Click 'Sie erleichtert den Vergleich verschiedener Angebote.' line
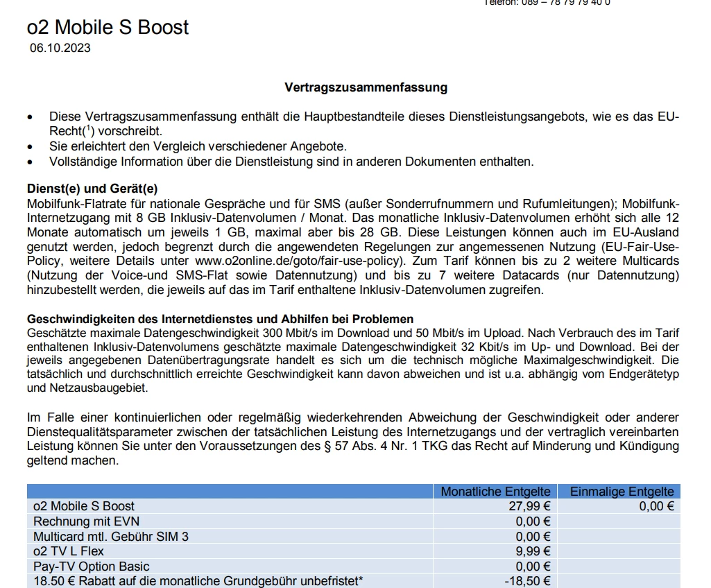This screenshot has width=711, height=588. 198,146
